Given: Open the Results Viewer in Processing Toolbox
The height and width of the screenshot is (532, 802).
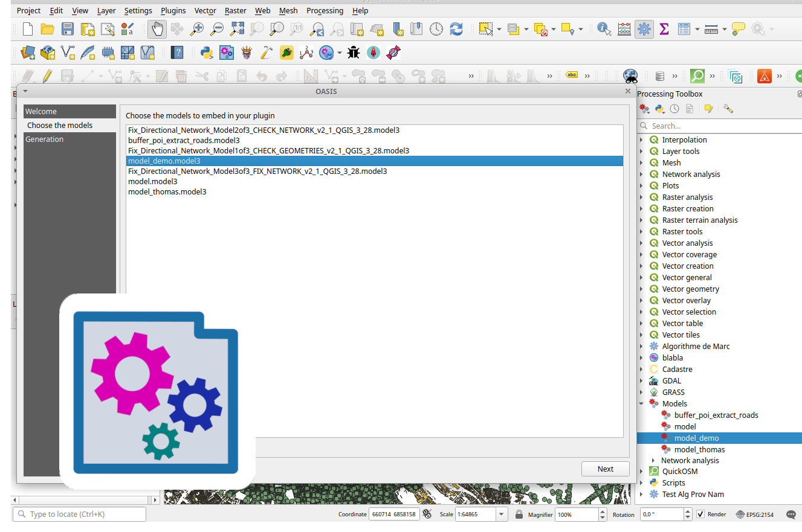Looking at the screenshot, I should tap(690, 109).
